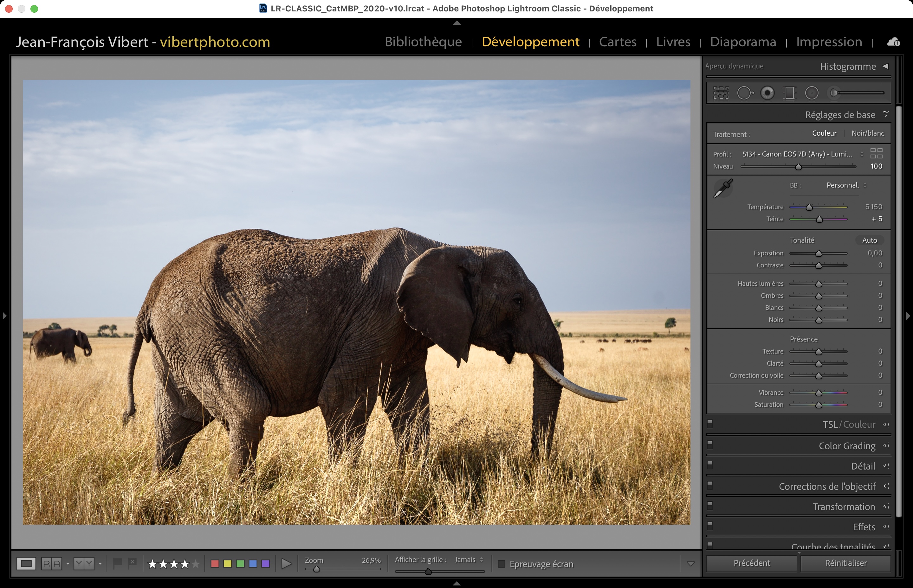
Task: Pick the white balance eyedropper
Action: [x=723, y=188]
